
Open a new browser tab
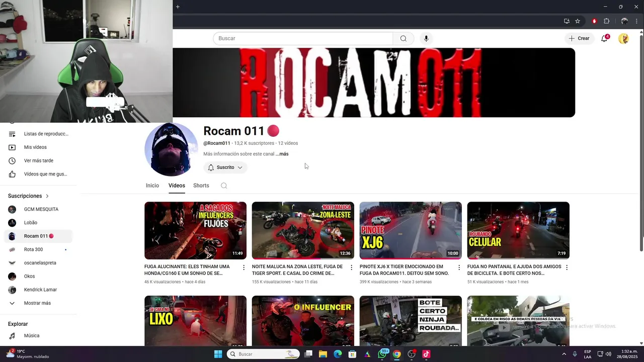[x=178, y=7]
